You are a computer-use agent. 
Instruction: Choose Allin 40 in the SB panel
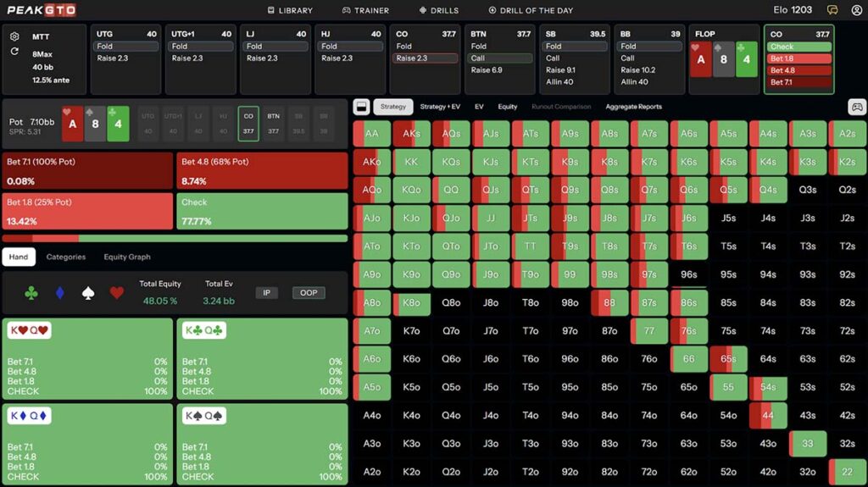(559, 82)
